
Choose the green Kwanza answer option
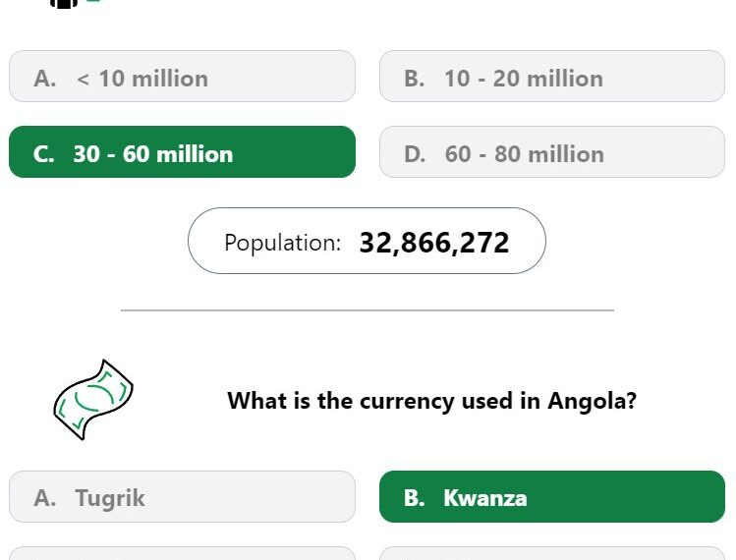click(x=552, y=496)
